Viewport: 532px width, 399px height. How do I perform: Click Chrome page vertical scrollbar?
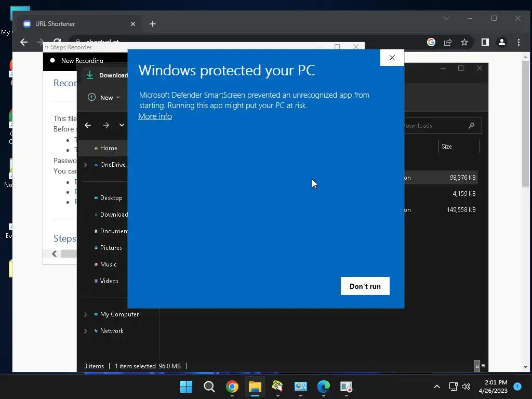525,124
